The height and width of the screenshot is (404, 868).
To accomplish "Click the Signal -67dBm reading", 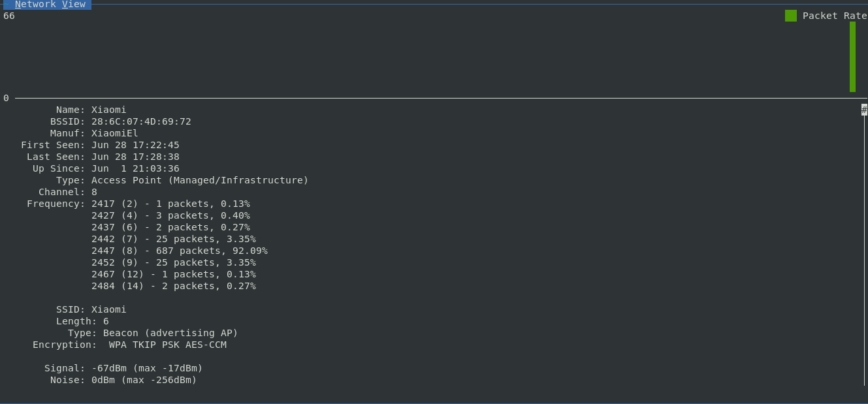I will click(x=122, y=368).
